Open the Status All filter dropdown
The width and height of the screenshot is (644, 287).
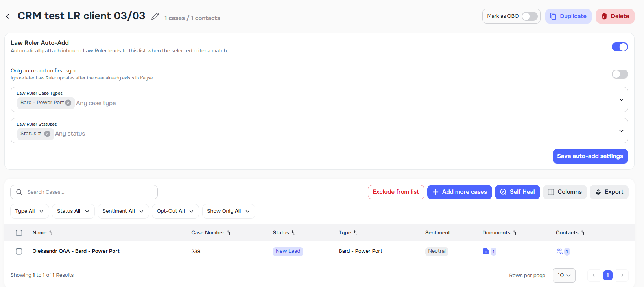[x=73, y=211]
